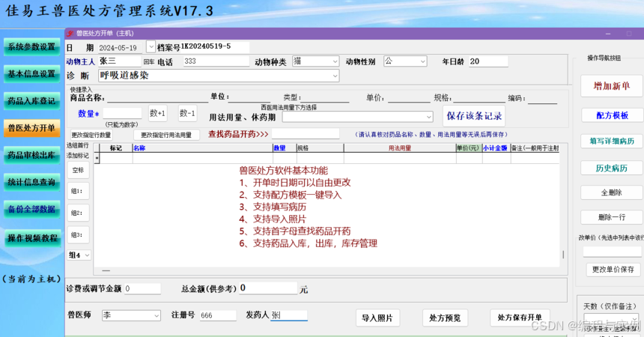Select the empty first row marker
644x337 pixels.
coord(97,158)
